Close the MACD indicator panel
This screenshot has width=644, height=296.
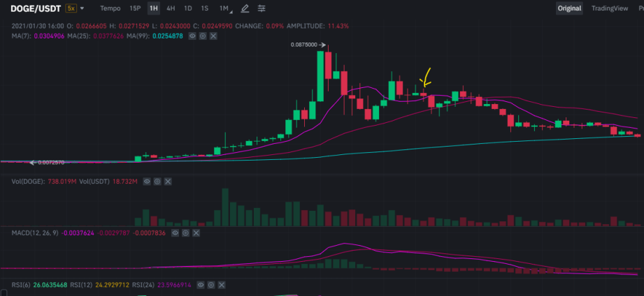(196, 232)
